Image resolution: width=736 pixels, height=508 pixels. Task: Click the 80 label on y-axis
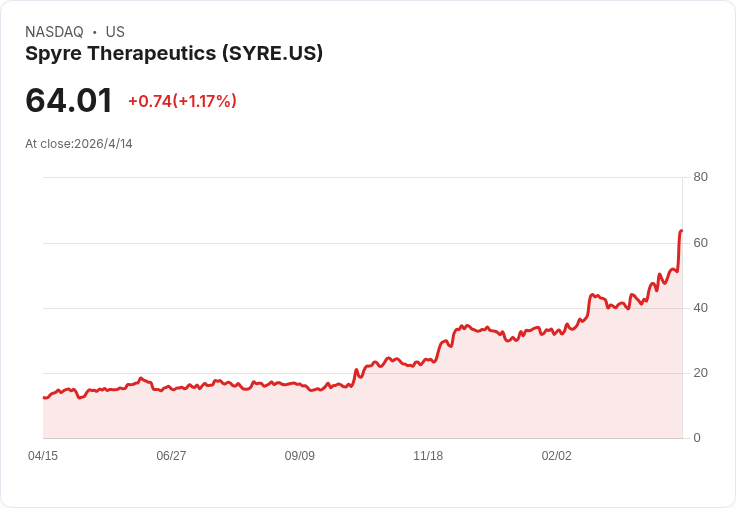700,177
